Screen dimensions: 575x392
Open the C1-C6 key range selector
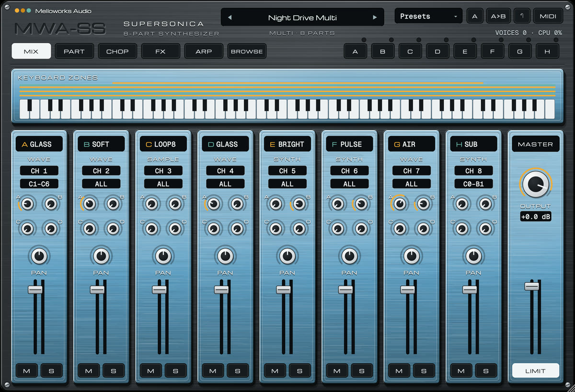pyautogui.click(x=39, y=184)
